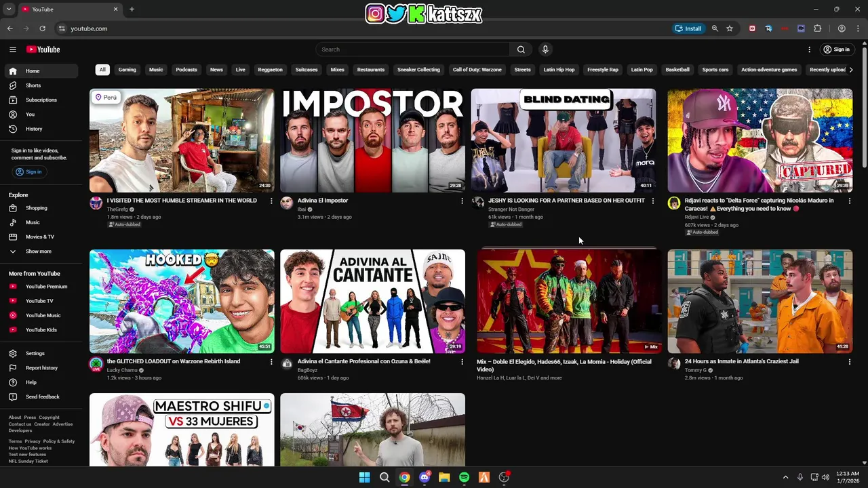Bookmark this page with star icon
The height and width of the screenshot is (488, 868).
click(x=730, y=28)
